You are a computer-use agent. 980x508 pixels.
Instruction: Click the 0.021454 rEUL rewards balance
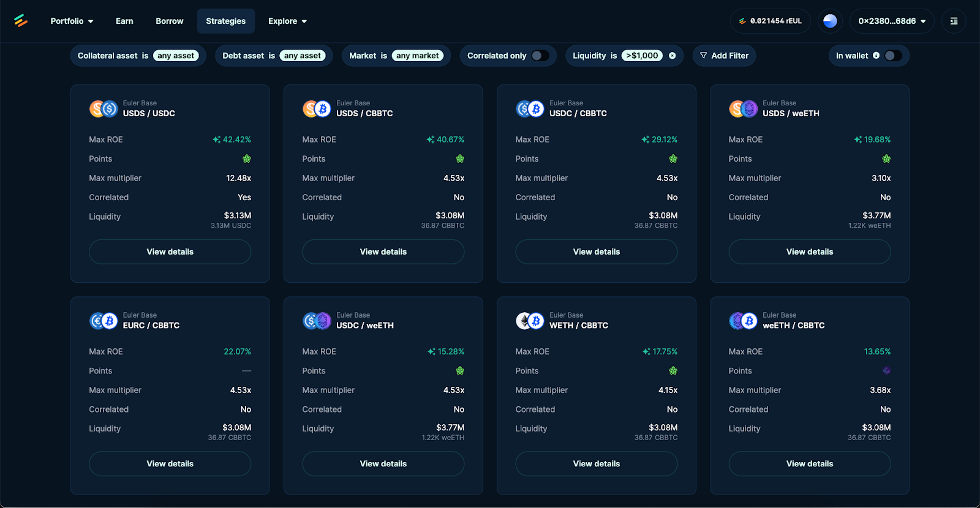pyautogui.click(x=771, y=21)
